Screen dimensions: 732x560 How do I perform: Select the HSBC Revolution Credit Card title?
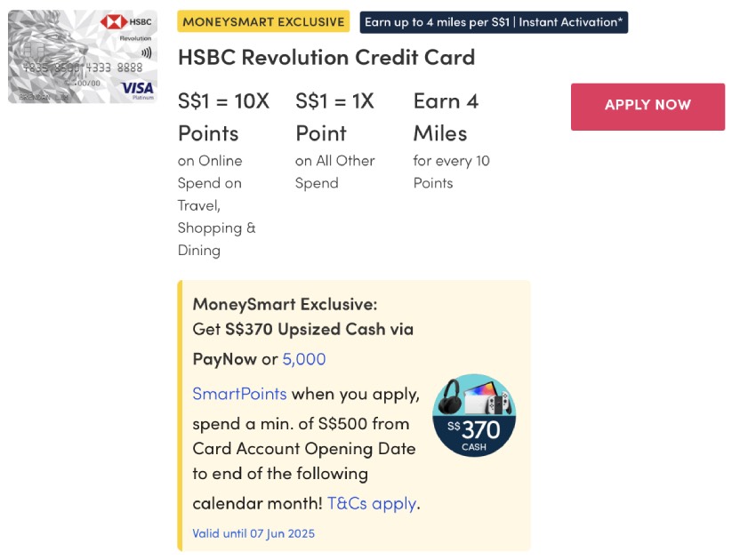326,57
